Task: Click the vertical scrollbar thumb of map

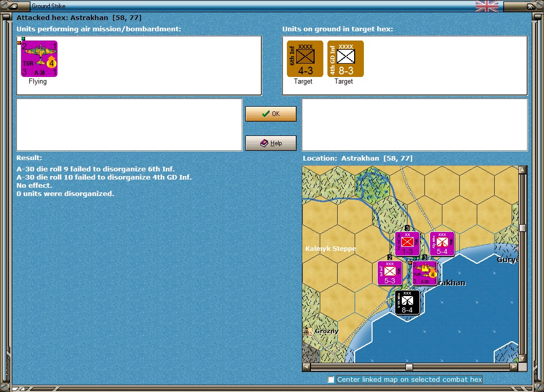Action: point(523,228)
